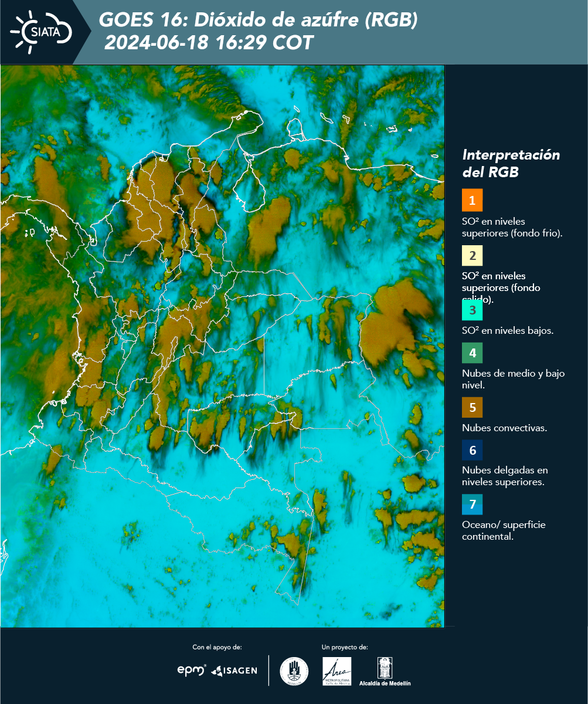Click the Área Metropolitana Valle de Aburrá logo
Image resolution: width=588 pixels, height=704 pixels.
tap(337, 671)
